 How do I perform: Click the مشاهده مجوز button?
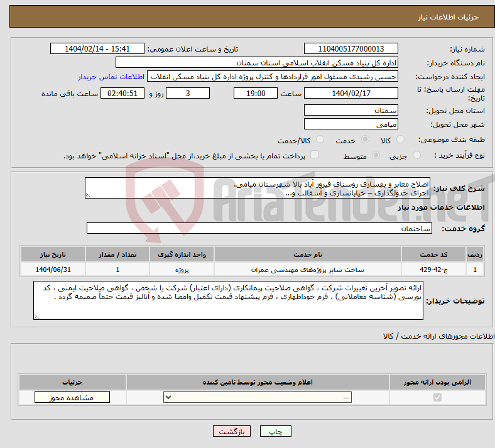[x=72, y=397]
